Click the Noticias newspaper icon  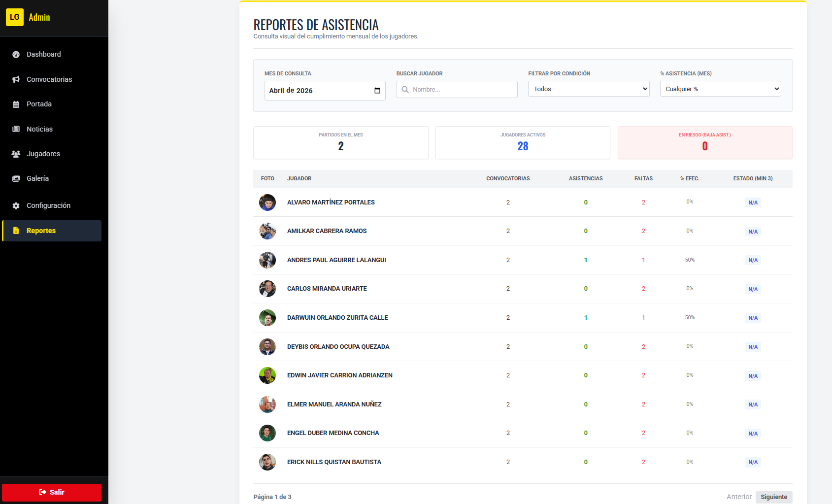(x=16, y=129)
